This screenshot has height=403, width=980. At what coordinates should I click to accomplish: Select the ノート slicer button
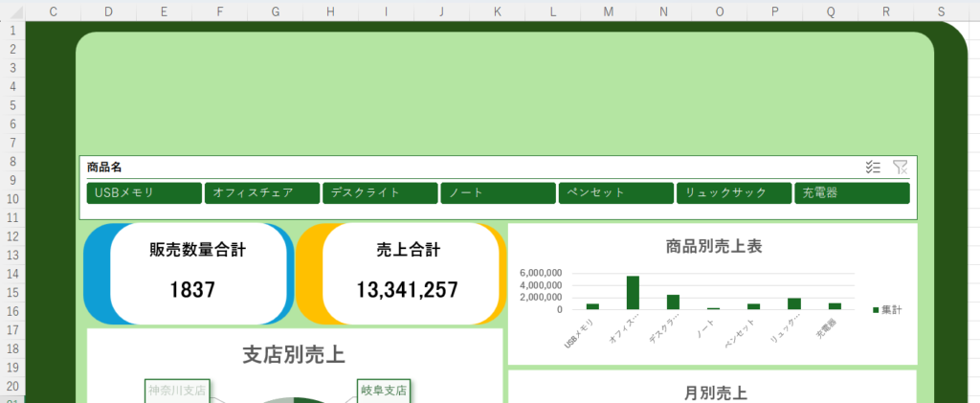click(x=498, y=193)
